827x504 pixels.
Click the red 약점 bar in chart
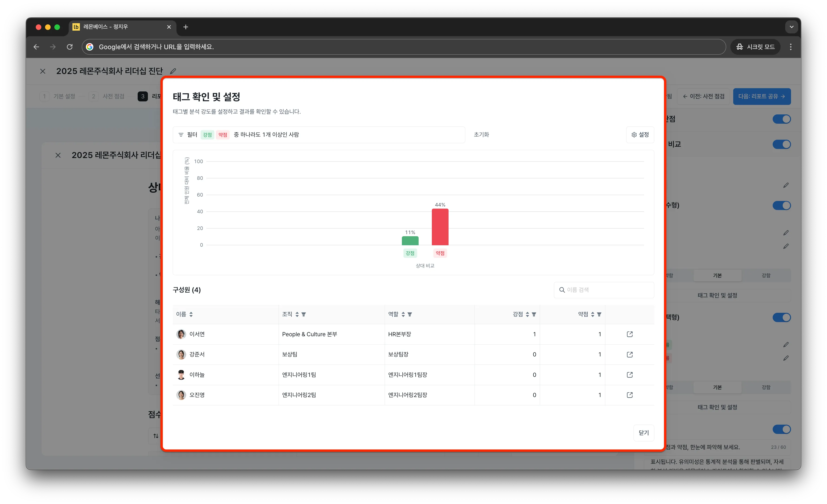[440, 227]
